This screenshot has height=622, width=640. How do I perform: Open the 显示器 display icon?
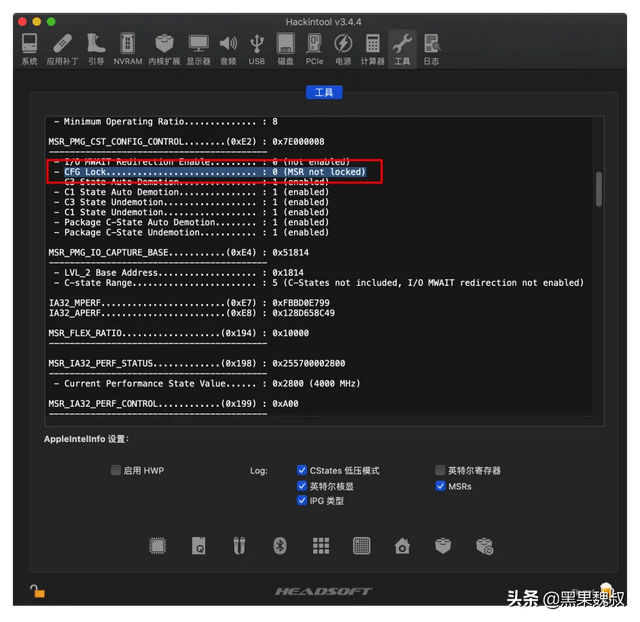pos(198,49)
